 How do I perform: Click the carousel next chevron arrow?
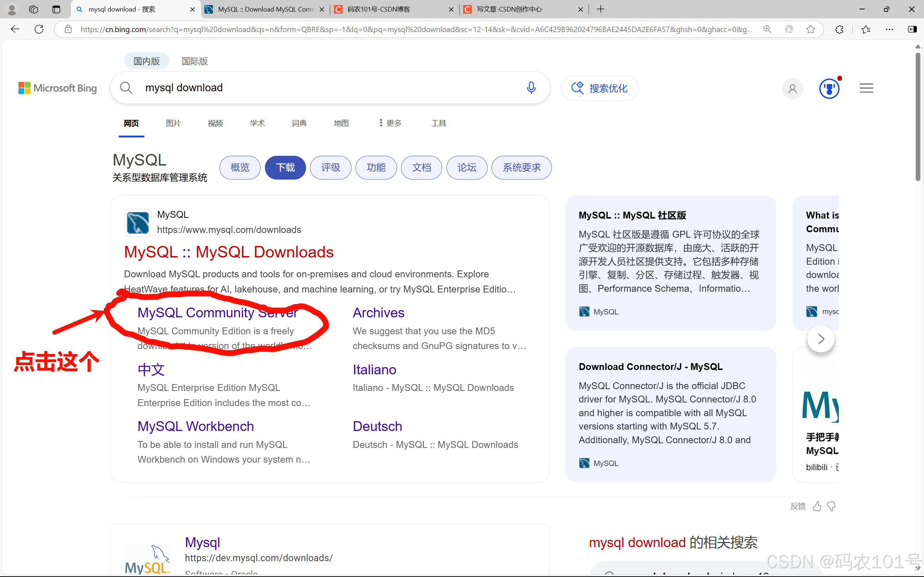point(821,339)
